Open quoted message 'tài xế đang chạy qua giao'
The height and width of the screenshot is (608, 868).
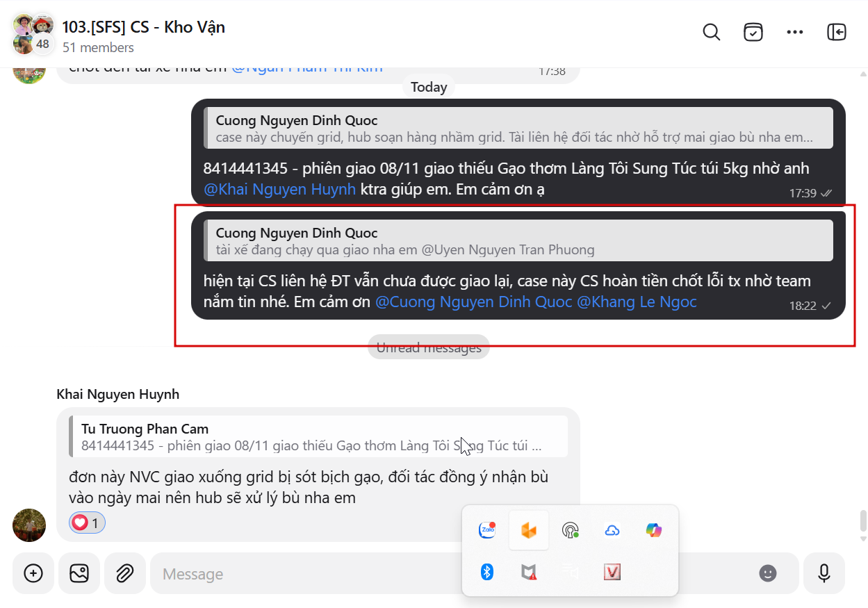pyautogui.click(x=518, y=240)
